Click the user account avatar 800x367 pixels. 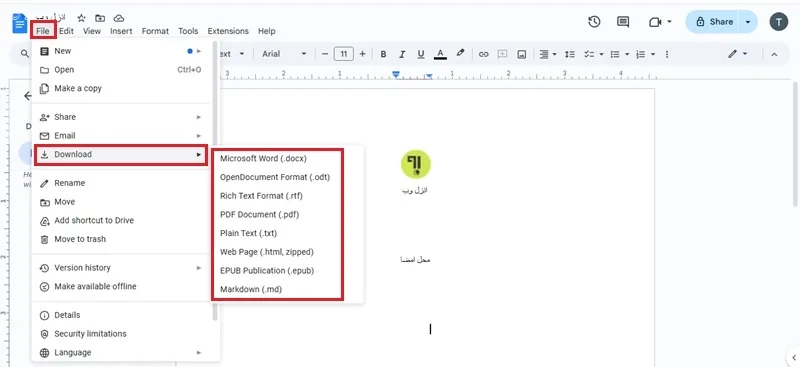tap(779, 21)
